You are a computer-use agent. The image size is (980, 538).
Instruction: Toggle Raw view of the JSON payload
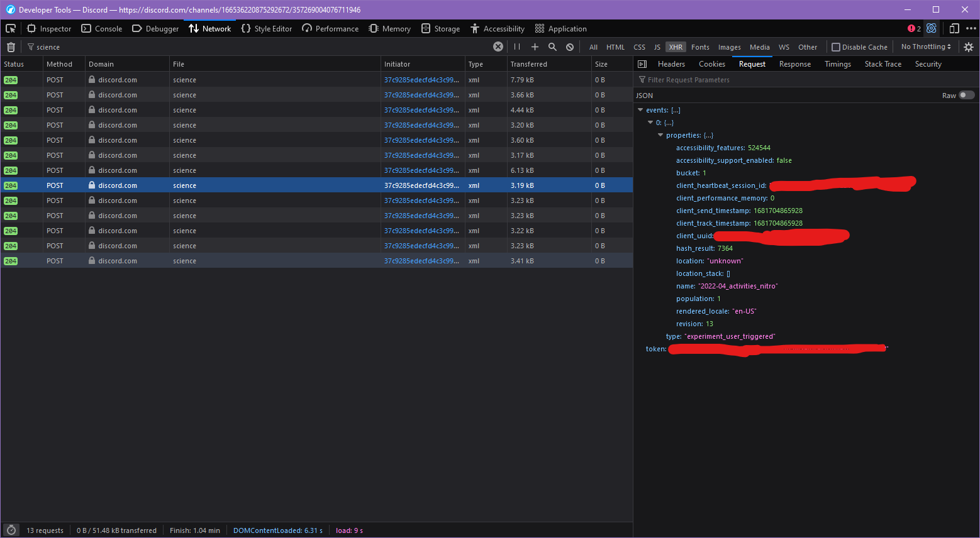969,94
